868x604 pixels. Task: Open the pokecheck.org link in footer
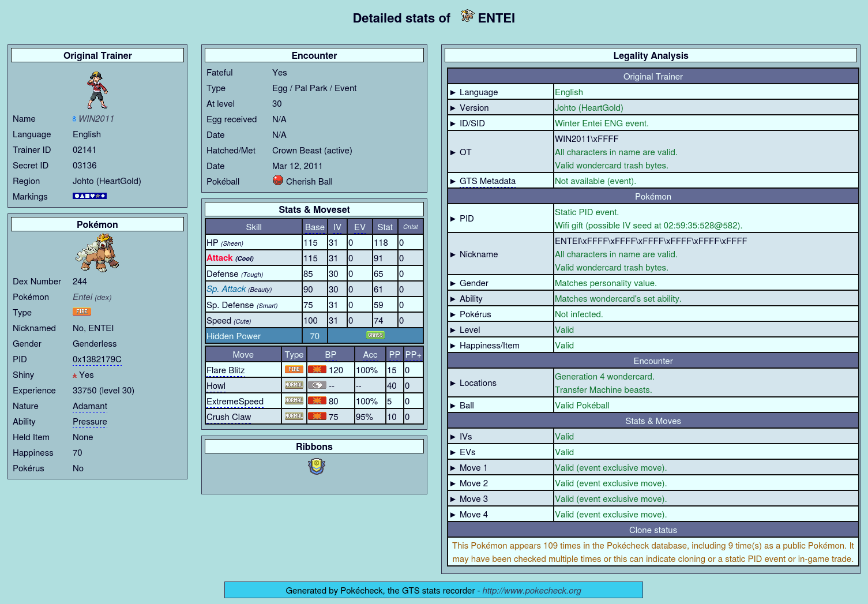click(532, 590)
